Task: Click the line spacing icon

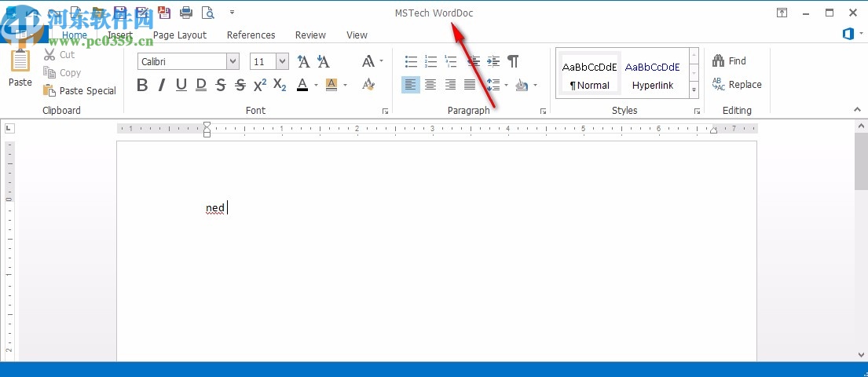Action: pyautogui.click(x=493, y=85)
